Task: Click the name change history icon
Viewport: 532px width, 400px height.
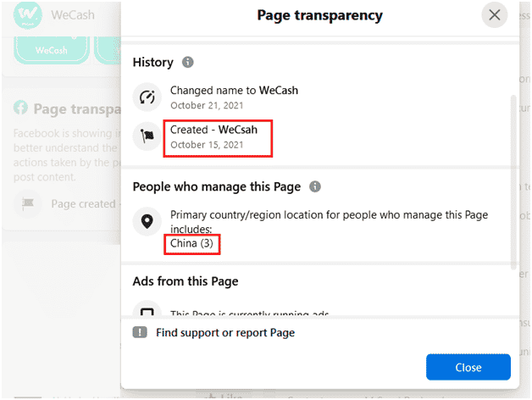Action: pyautogui.click(x=147, y=97)
